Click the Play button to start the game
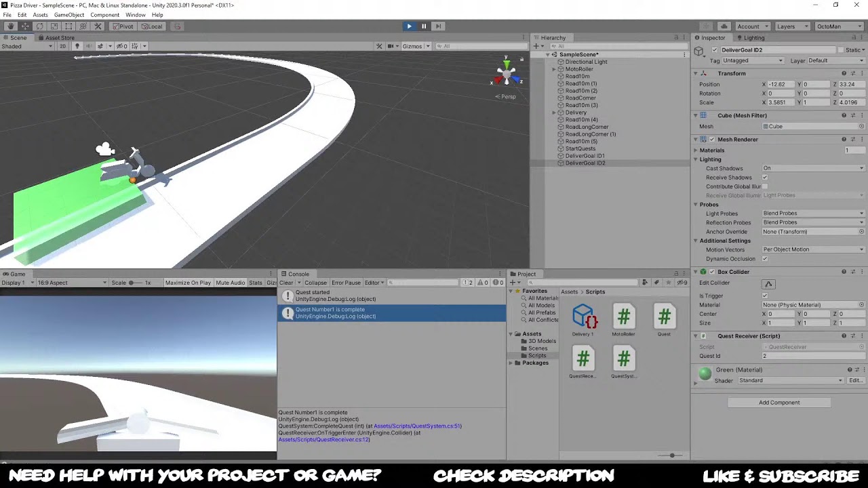This screenshot has height=488, width=868. (409, 26)
